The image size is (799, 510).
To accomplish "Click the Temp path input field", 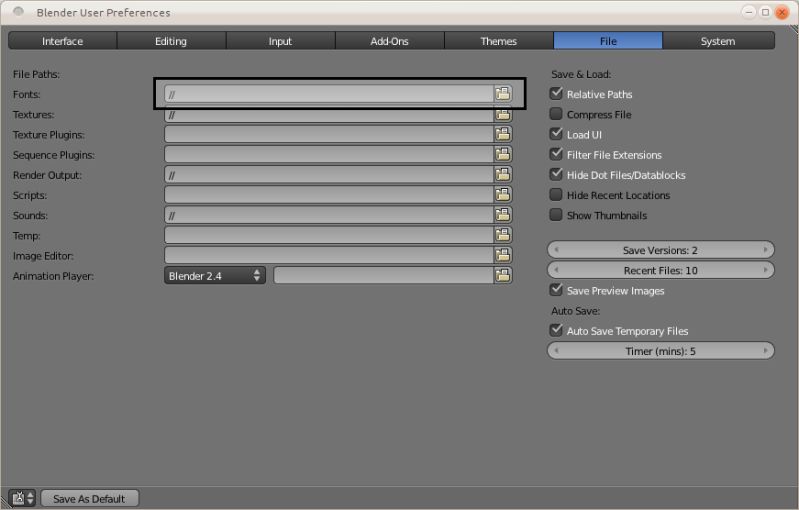I will pyautogui.click(x=329, y=235).
